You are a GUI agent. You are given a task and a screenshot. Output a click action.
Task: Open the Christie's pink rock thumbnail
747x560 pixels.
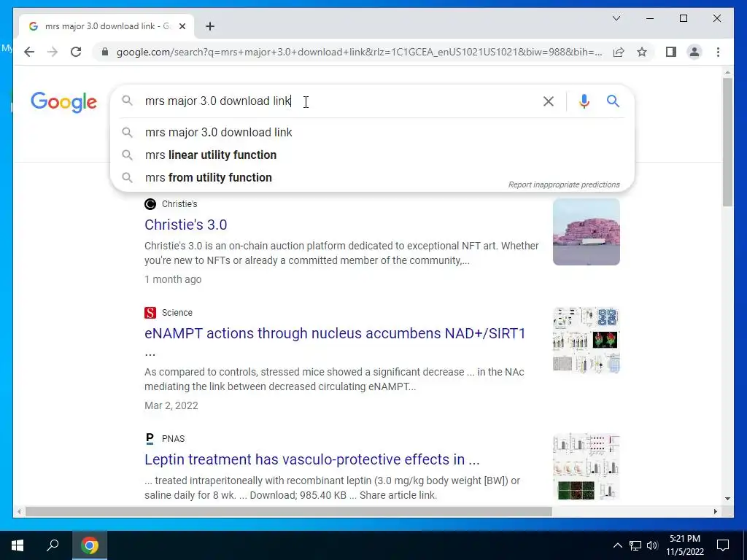click(x=586, y=232)
